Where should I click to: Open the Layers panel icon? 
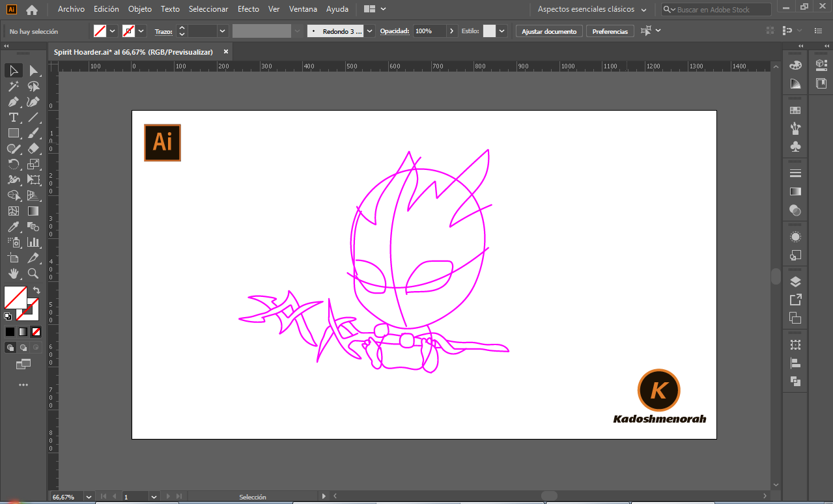click(795, 282)
